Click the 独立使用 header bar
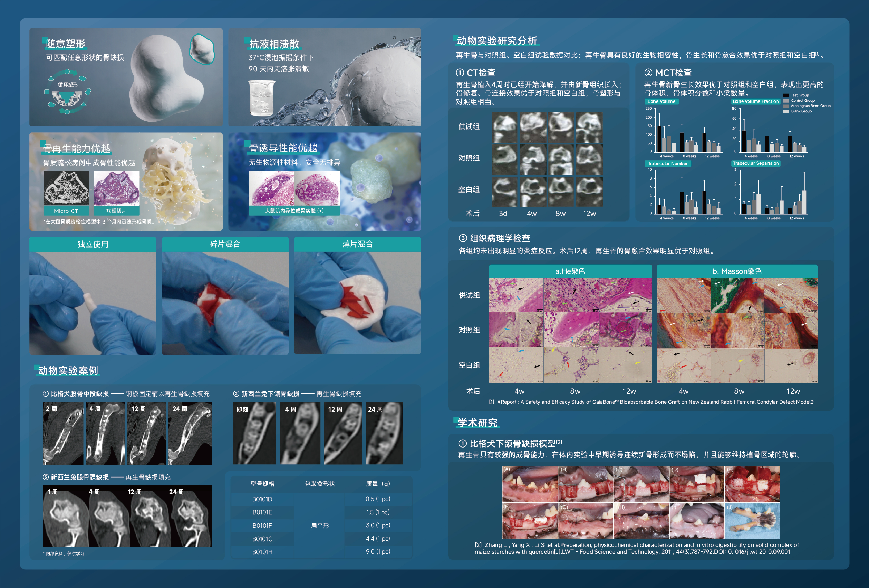Screen dimensions: 869x588 (x=93, y=244)
